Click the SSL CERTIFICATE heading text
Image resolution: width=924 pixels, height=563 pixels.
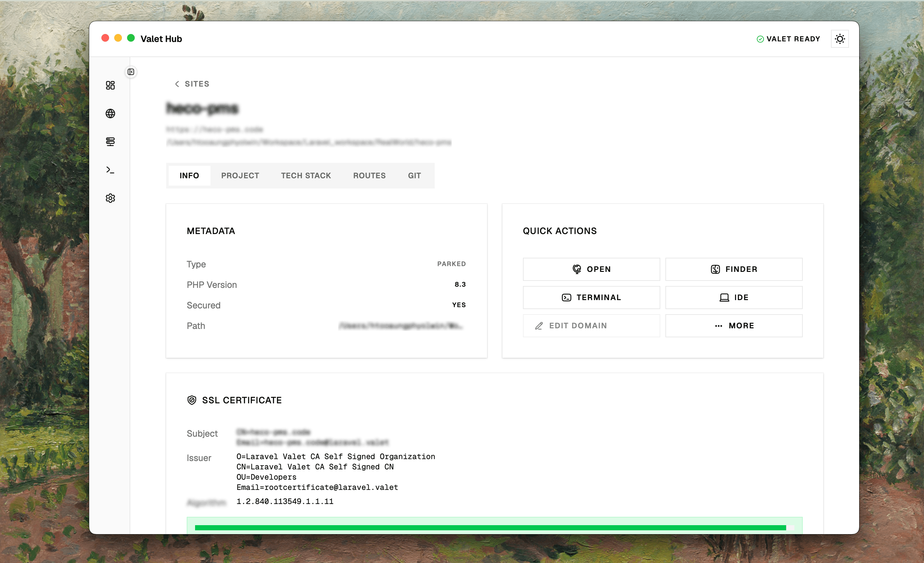[242, 400]
